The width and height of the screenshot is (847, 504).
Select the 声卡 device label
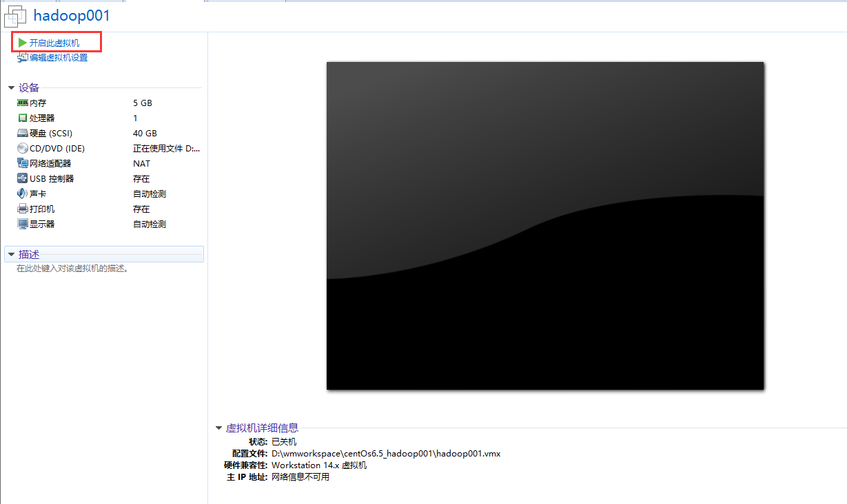[38, 193]
